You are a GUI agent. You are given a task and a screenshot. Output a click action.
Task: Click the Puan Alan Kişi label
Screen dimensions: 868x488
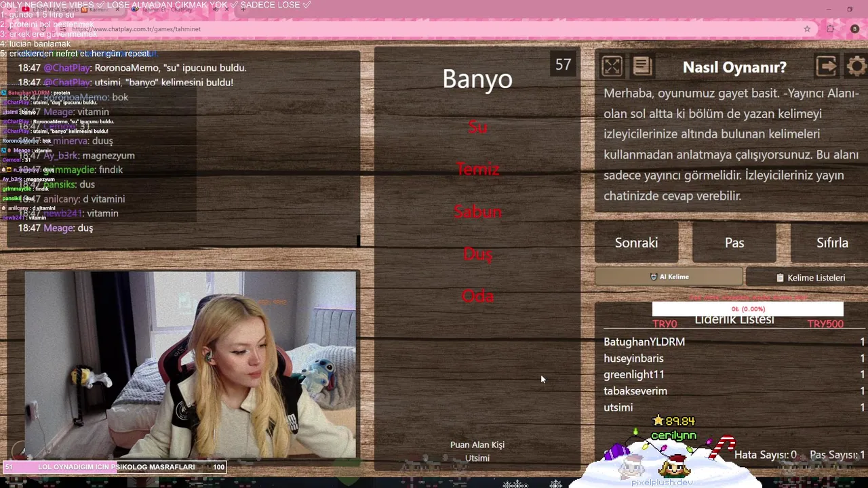click(x=477, y=445)
